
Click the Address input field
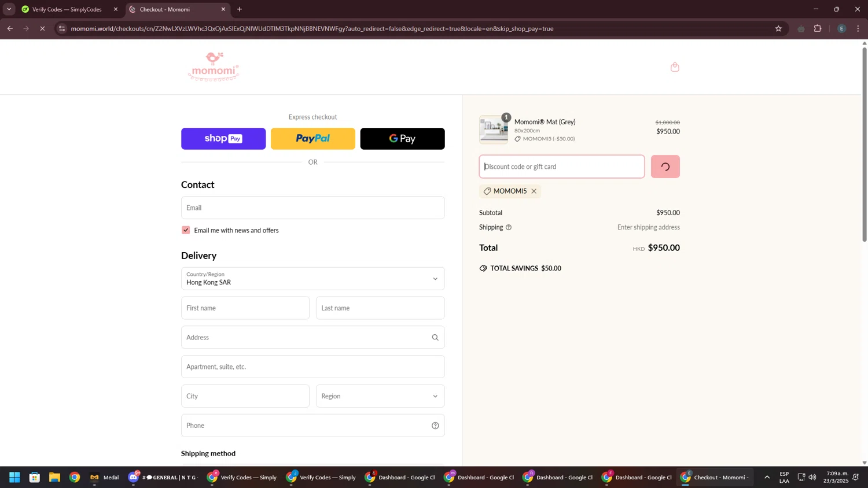click(313, 338)
